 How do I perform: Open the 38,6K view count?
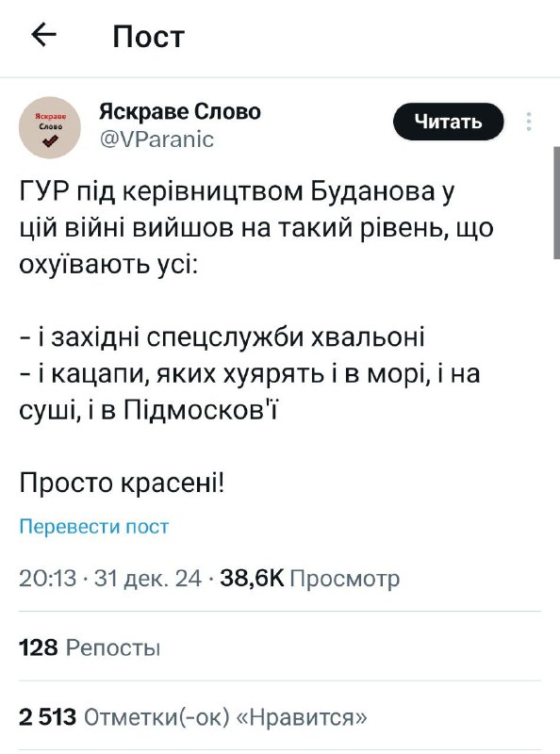coord(252,578)
